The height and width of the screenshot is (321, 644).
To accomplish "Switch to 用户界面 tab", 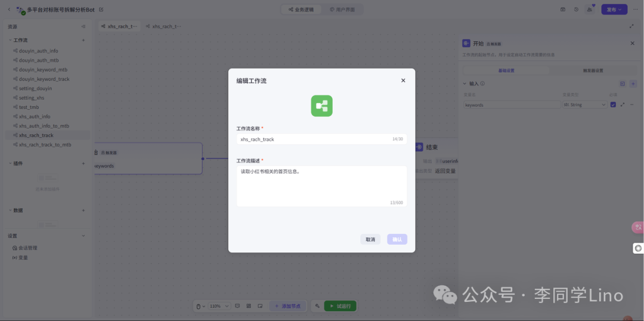I will point(342,10).
